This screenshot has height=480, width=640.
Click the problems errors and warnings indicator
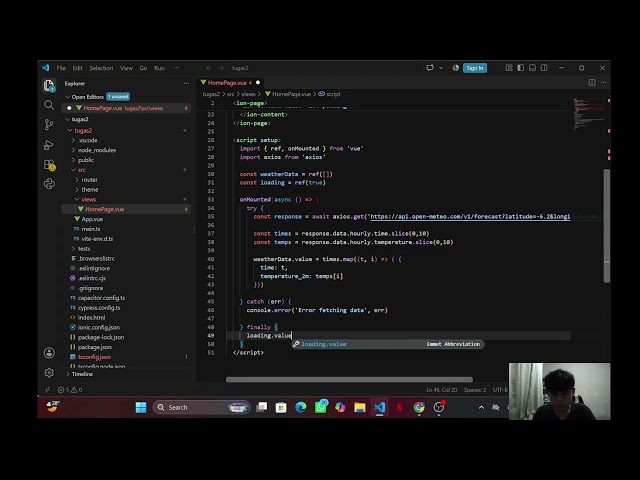click(x=70, y=390)
